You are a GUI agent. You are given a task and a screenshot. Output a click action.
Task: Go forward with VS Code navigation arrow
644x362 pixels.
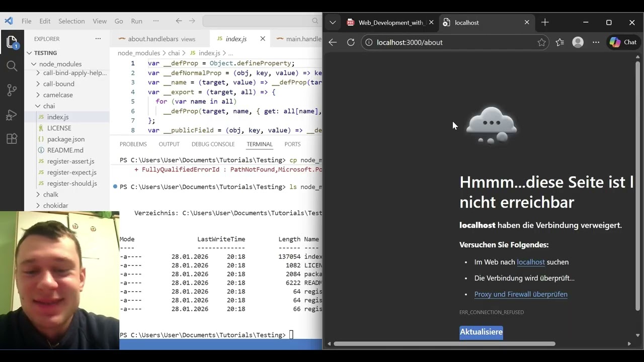coord(192,21)
